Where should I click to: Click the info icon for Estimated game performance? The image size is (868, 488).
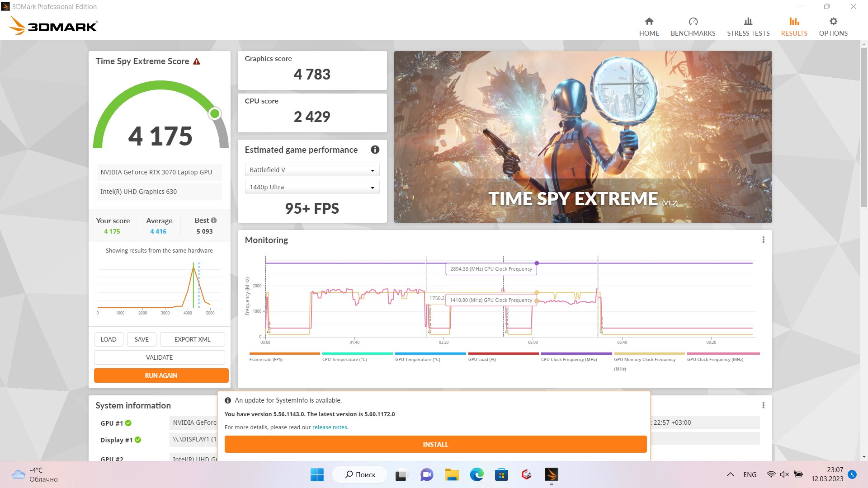point(375,150)
